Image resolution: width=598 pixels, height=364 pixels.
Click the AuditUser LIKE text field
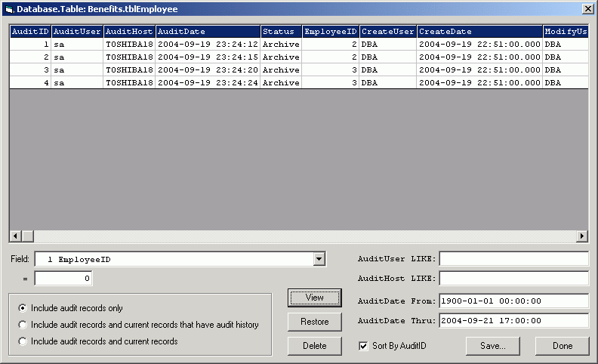coord(513,259)
